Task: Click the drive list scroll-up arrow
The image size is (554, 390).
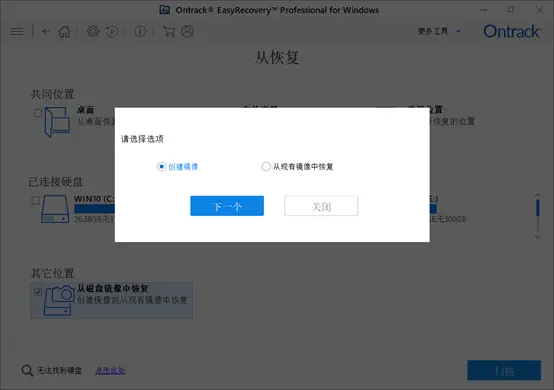Action: click(537, 195)
